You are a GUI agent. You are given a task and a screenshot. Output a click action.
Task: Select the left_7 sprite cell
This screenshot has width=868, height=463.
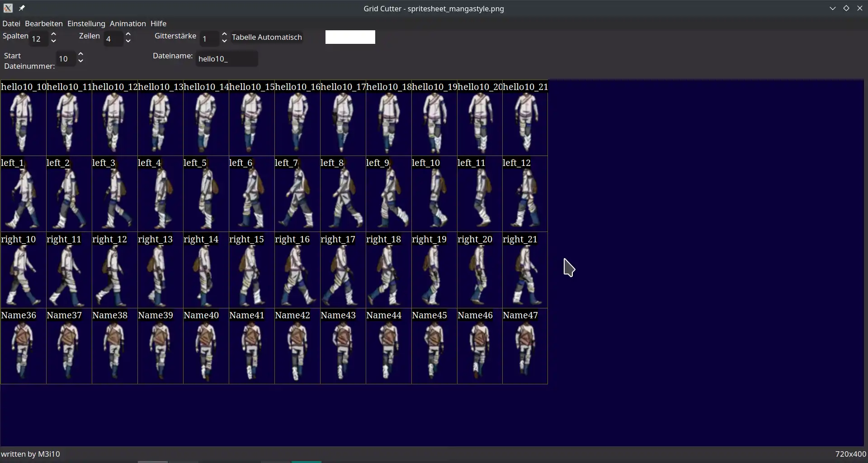pyautogui.click(x=297, y=194)
